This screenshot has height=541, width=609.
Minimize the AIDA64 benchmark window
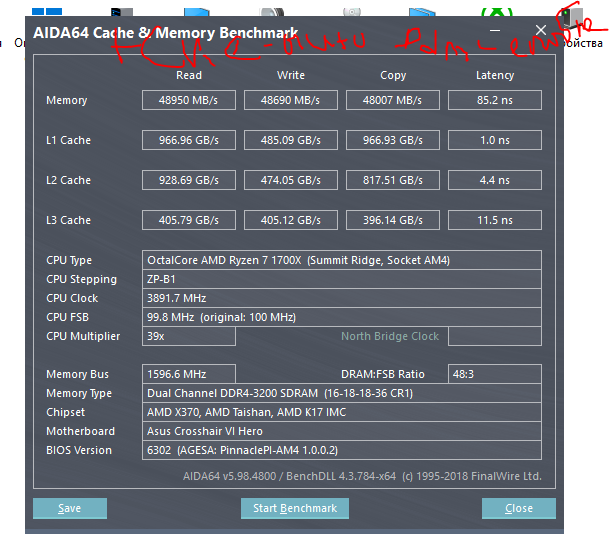[x=494, y=30]
